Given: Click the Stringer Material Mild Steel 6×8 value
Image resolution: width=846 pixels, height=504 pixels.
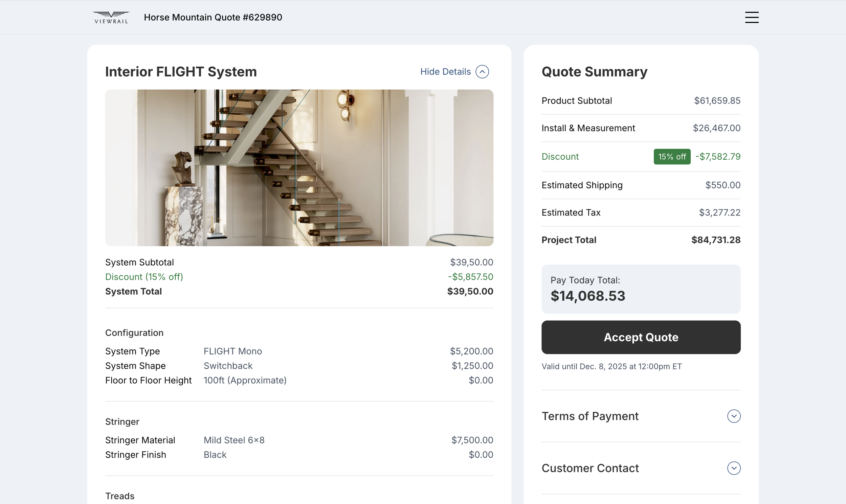Looking at the screenshot, I should coord(234,440).
